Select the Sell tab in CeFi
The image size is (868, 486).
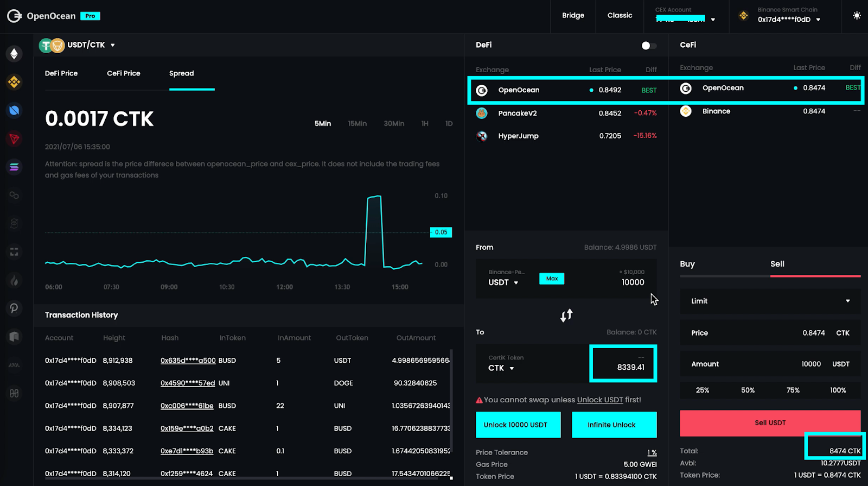point(777,264)
